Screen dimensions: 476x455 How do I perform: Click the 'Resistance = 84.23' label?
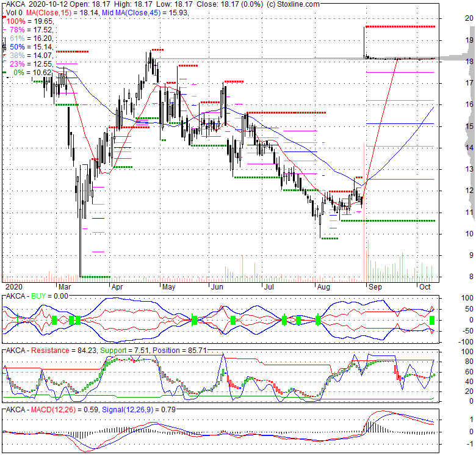pos(63,351)
